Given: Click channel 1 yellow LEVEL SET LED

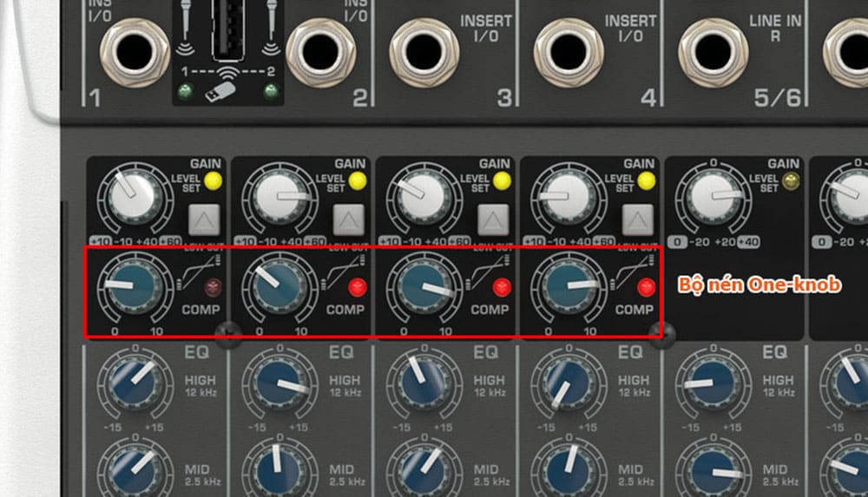Looking at the screenshot, I should click(214, 180).
